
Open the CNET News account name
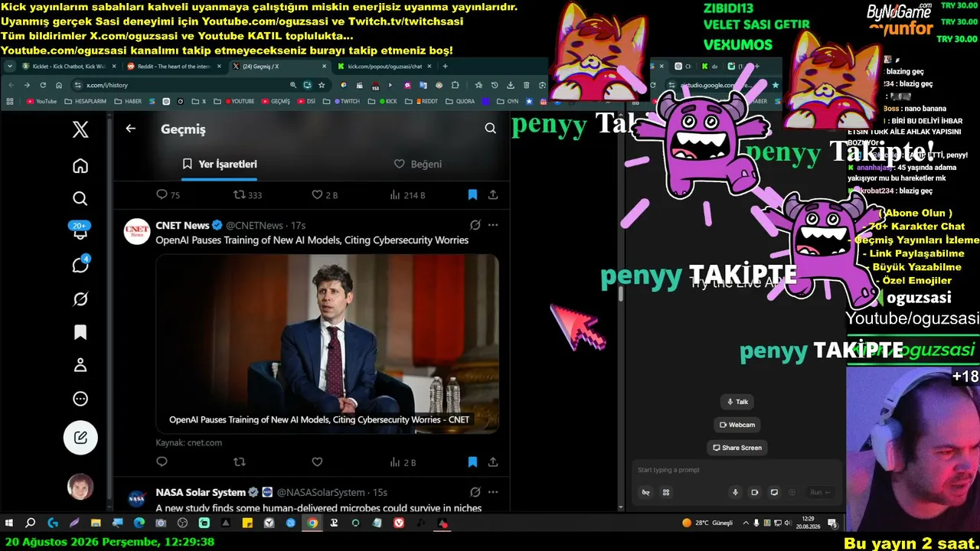pos(182,225)
